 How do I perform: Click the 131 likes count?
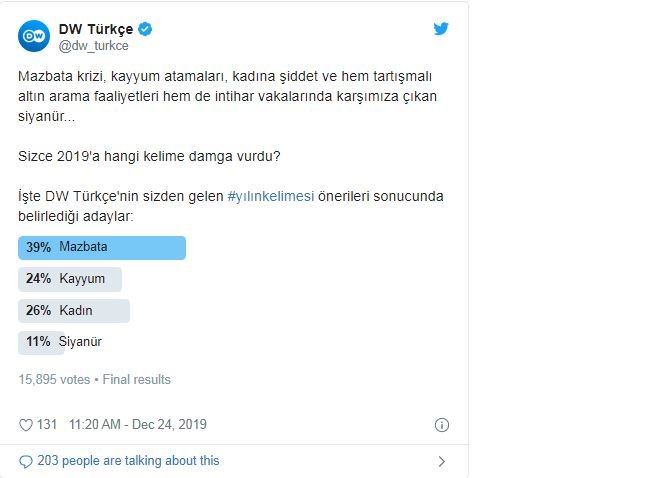[x=47, y=425]
